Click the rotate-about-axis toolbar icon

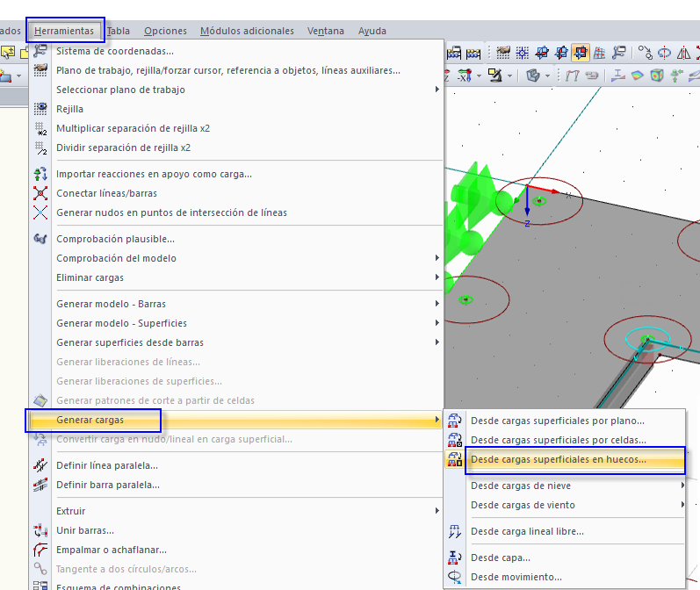(664, 53)
